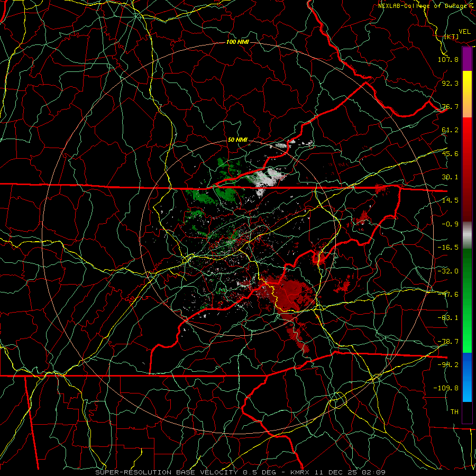Select the purple segment of velocity color bar
The height and width of the screenshot is (476, 476).
point(467,59)
